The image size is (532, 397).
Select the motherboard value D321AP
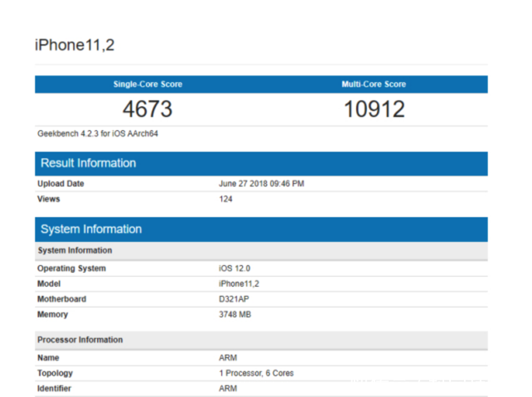coord(235,299)
